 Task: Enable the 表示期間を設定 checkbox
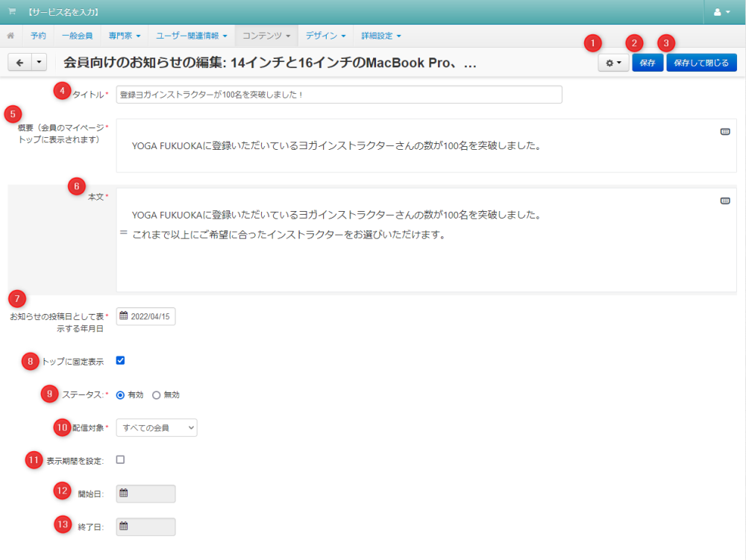120,459
